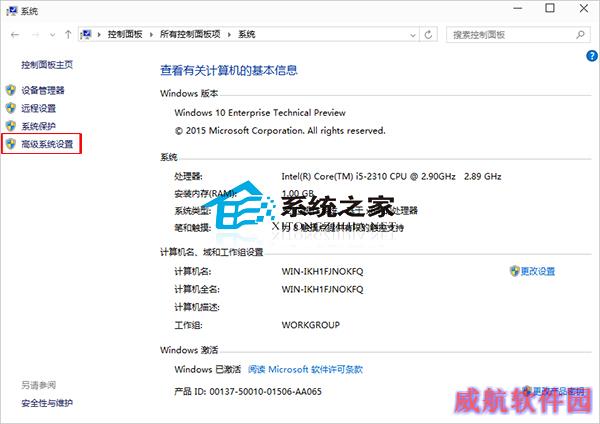Viewport: 600px width, 424px height.
Task: Select 所有控制面板项 breadcrumb
Action: pos(190,34)
